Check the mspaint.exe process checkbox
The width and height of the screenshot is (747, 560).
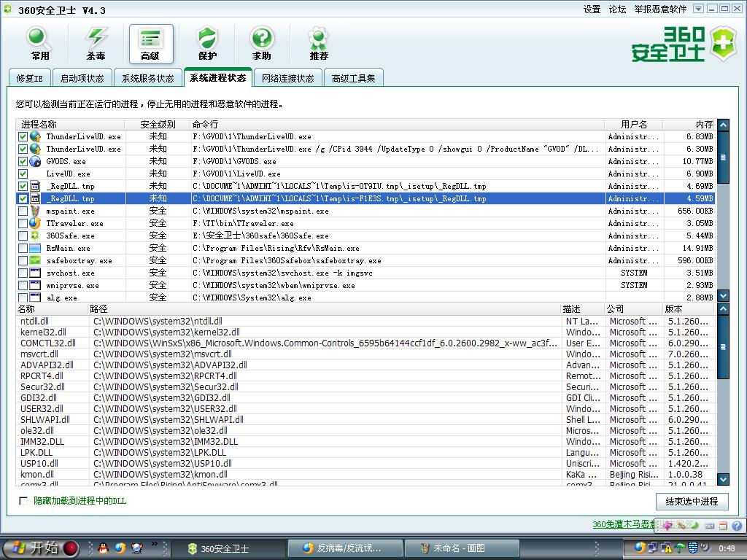23,211
